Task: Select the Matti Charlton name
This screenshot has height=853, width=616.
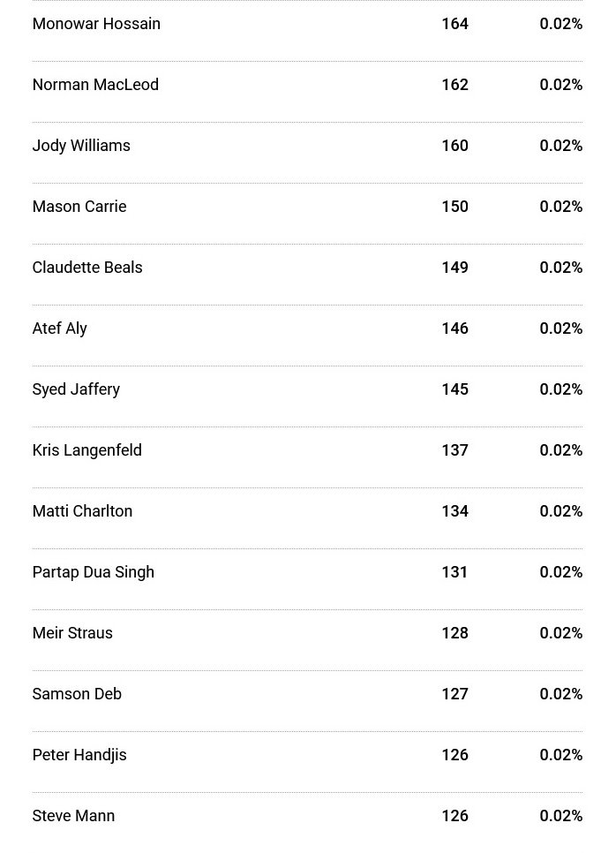Action: click(x=83, y=511)
